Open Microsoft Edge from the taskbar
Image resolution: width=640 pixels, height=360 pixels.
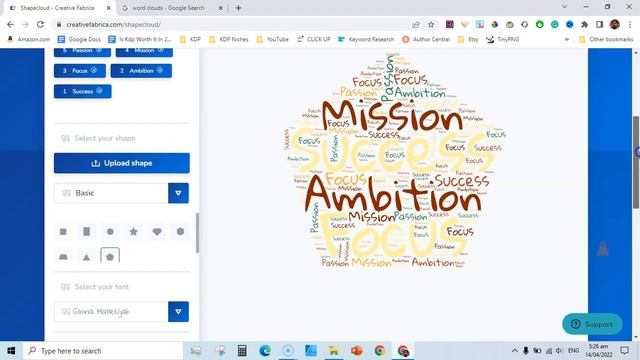coord(265,351)
